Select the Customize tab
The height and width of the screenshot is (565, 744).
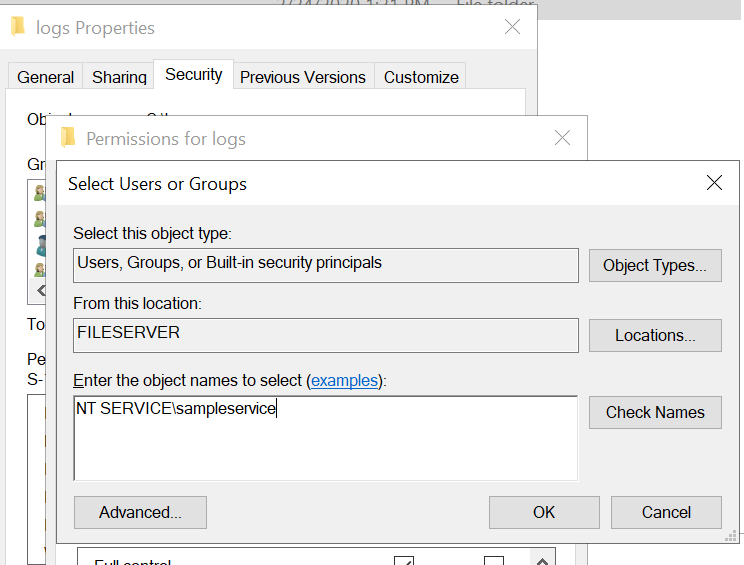tap(421, 77)
